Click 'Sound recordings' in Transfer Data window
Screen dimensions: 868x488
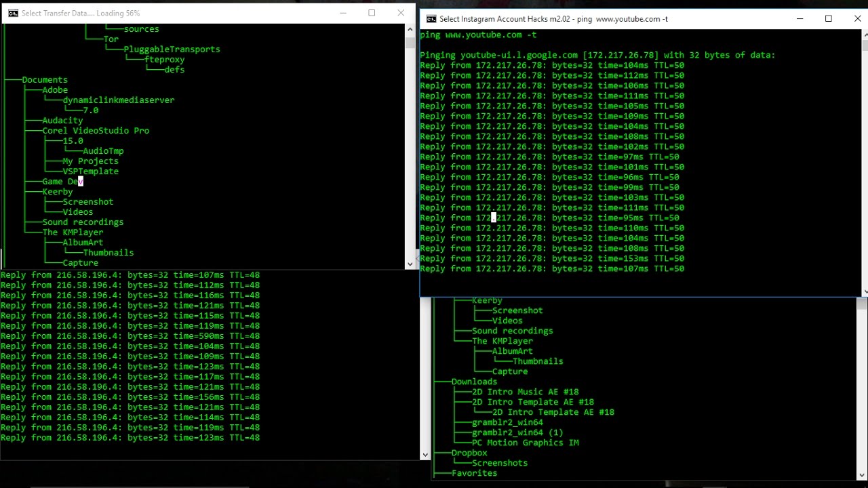click(83, 222)
